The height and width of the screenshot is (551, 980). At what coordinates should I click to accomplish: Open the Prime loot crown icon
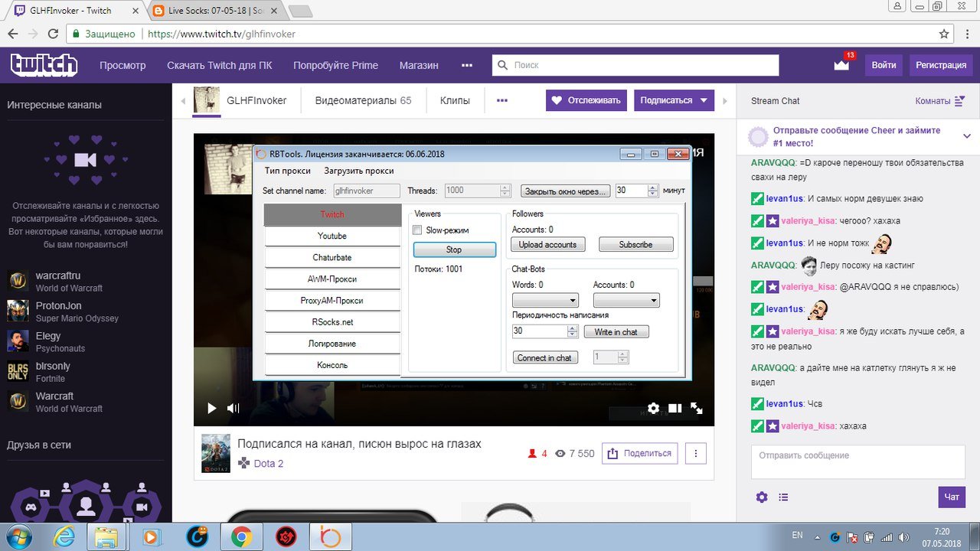point(842,66)
